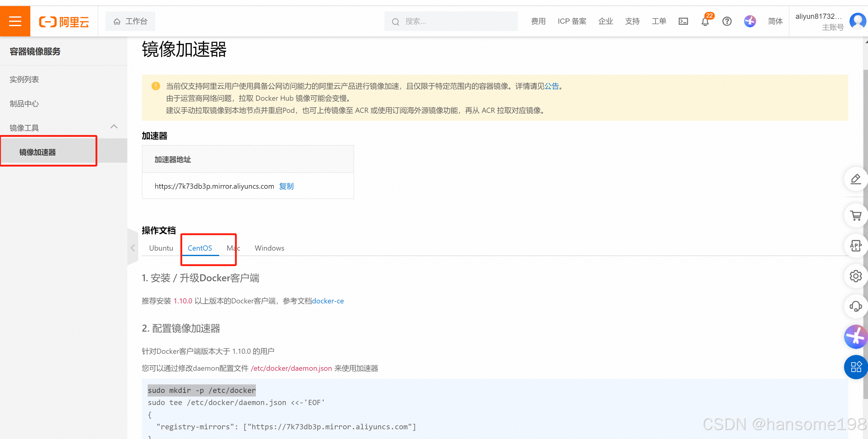
Task: Open the help question-mark icon
Action: (x=727, y=21)
